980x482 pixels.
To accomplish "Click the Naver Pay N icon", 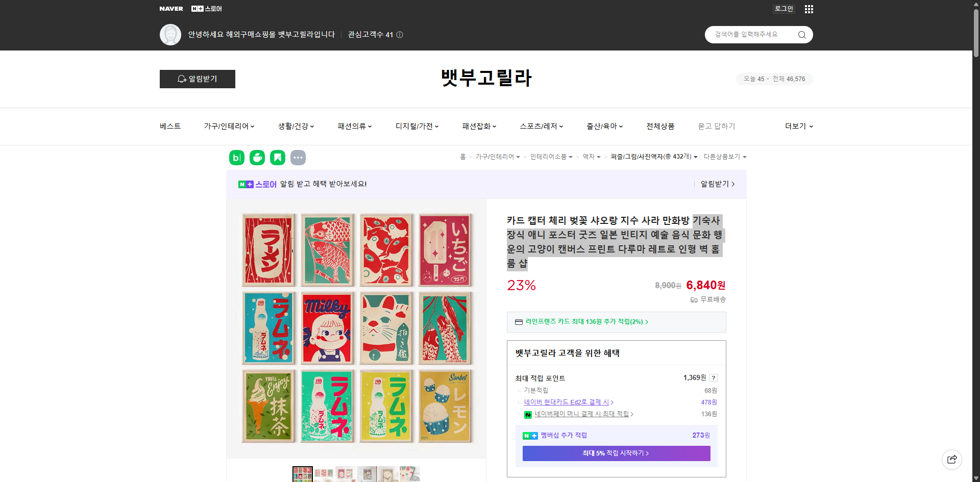I will point(528,414).
